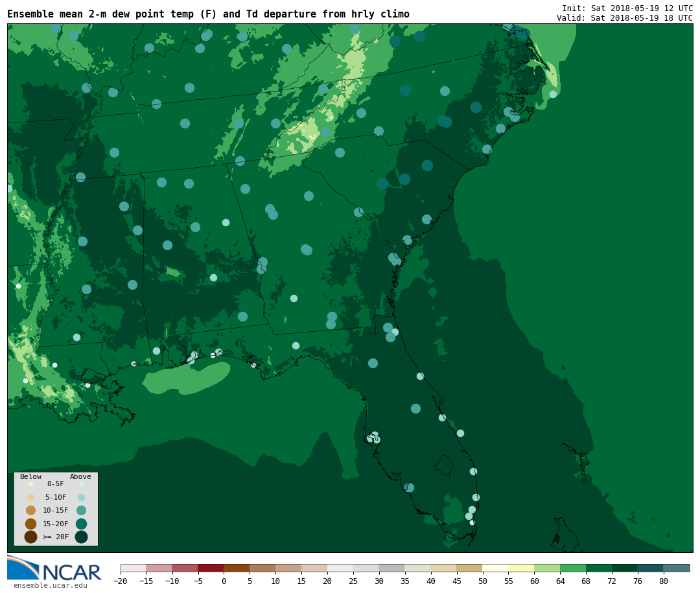The image size is (700, 593).
Task: Click the '64' colorbar tick label
Action: pyautogui.click(x=561, y=581)
